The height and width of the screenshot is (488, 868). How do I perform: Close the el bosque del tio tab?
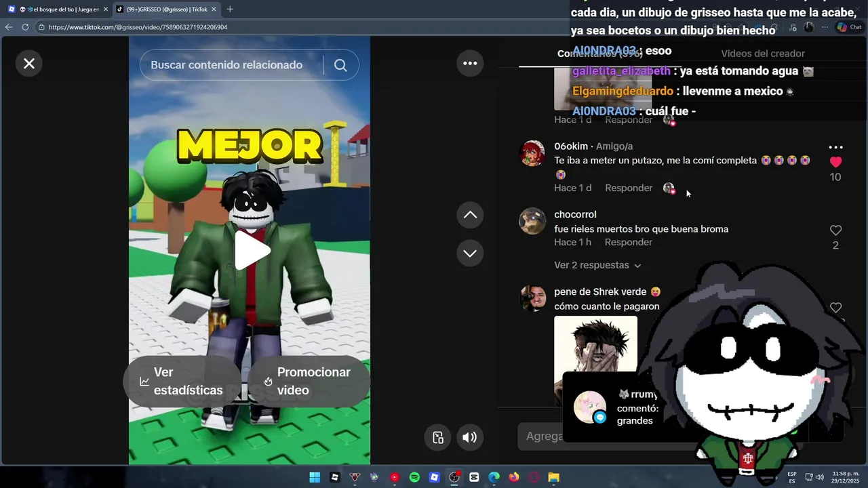click(x=105, y=9)
